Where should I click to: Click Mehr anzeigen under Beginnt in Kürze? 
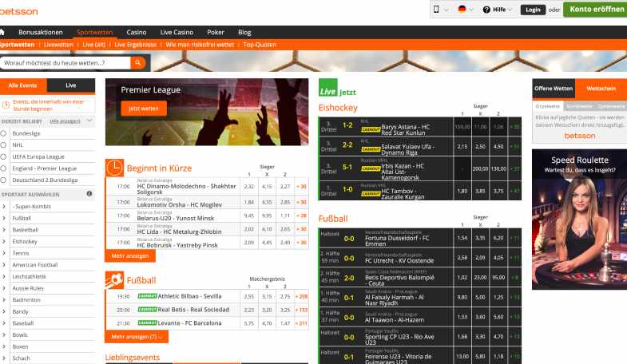[130, 255]
